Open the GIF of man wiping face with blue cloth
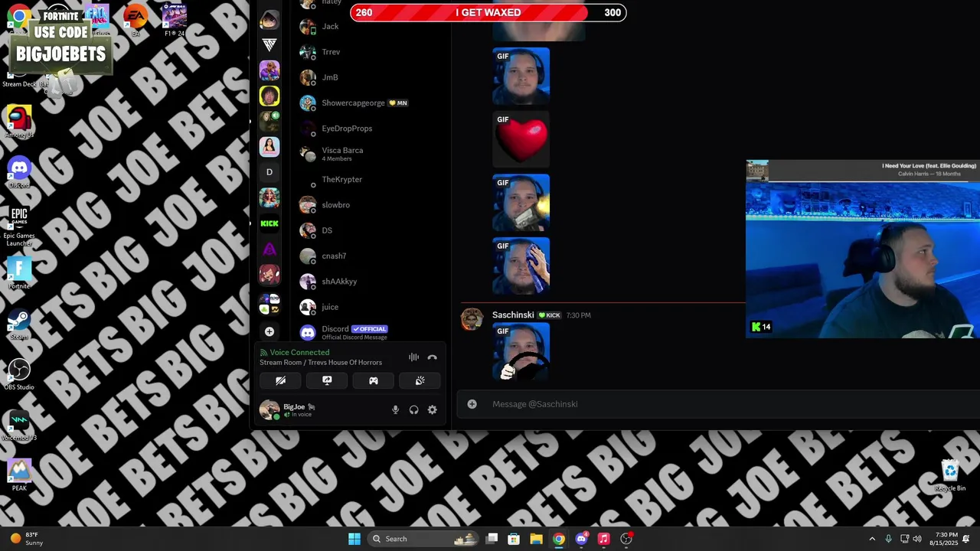The width and height of the screenshot is (980, 551). tap(521, 266)
